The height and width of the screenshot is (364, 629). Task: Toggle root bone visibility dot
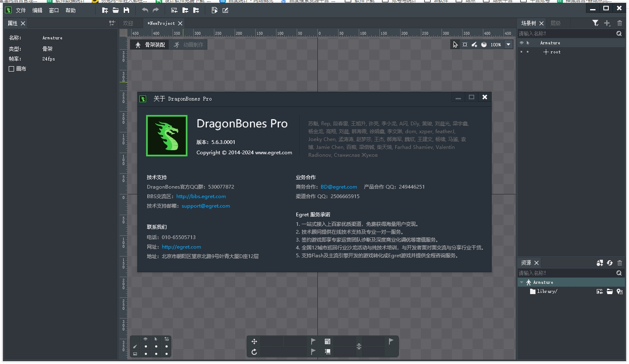(521, 52)
